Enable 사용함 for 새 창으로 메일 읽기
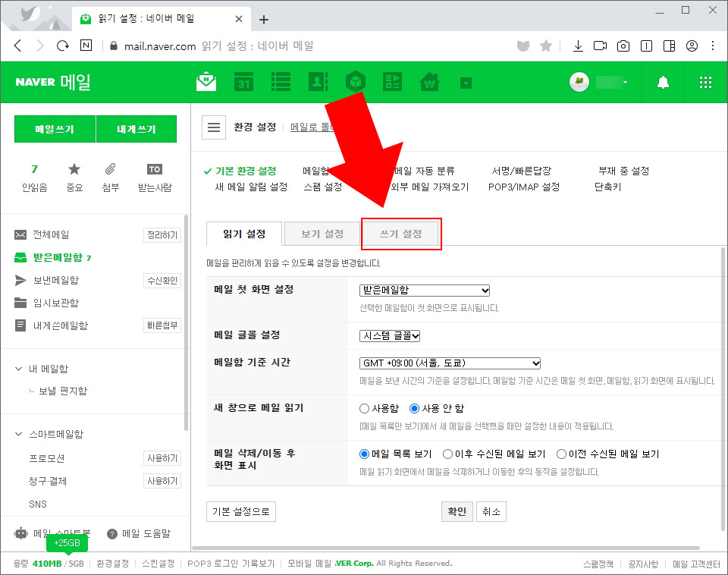The image size is (728, 575). (364, 408)
